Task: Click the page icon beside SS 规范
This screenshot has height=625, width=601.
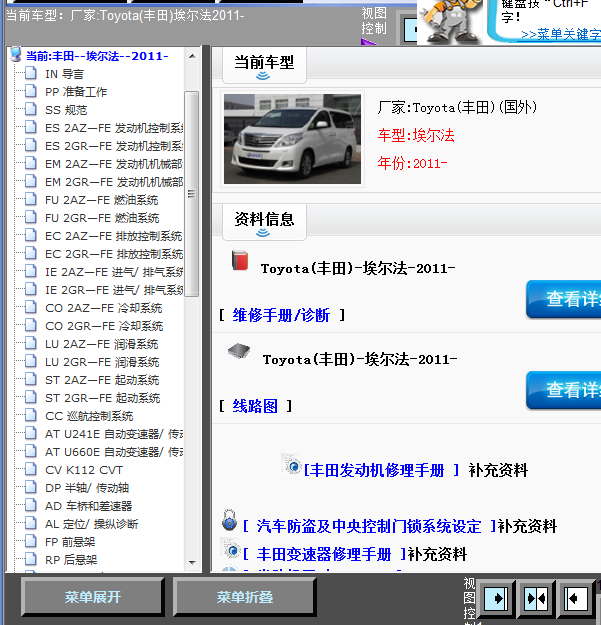Action: (31, 109)
